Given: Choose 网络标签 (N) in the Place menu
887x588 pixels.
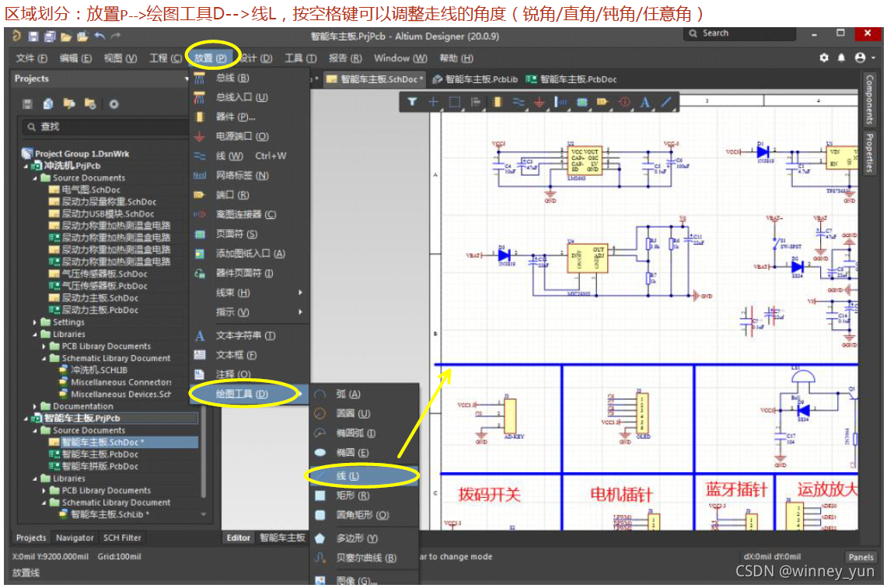Looking at the screenshot, I should point(250,176).
